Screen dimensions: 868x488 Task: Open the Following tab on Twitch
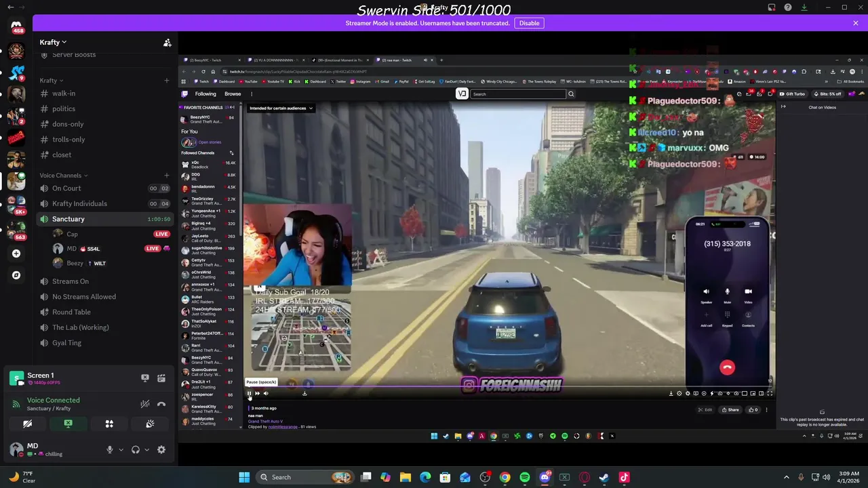tap(205, 94)
